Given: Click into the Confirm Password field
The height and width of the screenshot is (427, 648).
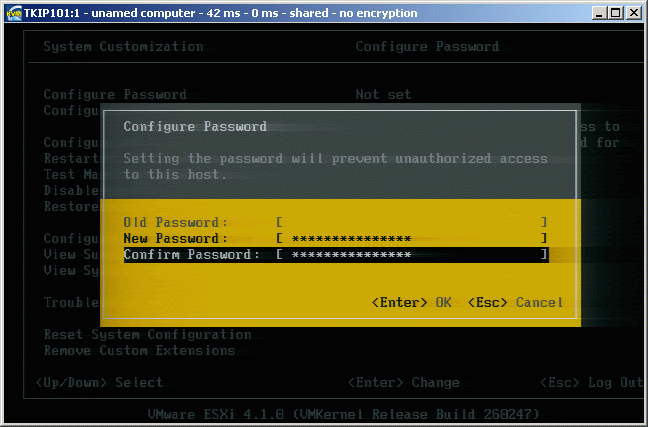Looking at the screenshot, I should (411, 255).
